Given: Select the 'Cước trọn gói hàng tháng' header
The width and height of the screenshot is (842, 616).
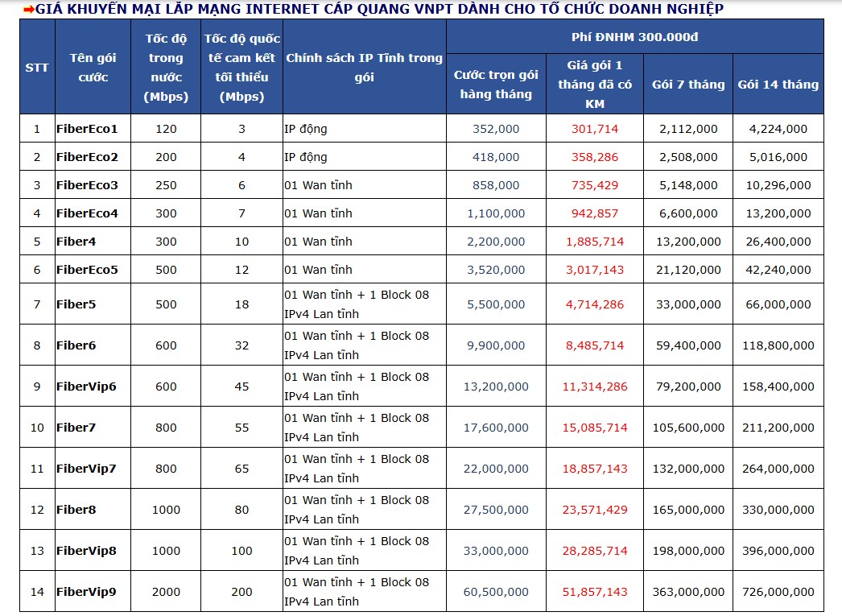Looking at the screenshot, I should [x=496, y=85].
